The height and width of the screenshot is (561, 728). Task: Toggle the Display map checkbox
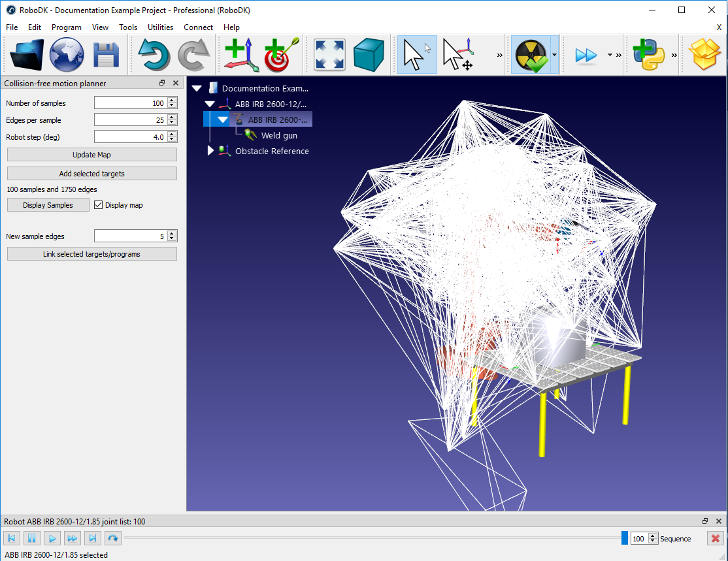[x=99, y=205]
